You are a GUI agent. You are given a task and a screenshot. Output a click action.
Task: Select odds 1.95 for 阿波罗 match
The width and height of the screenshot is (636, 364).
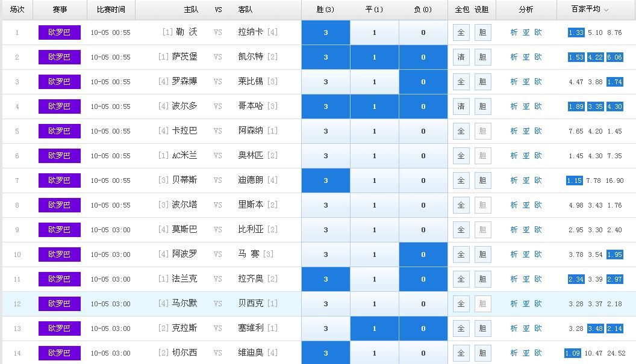point(614,254)
